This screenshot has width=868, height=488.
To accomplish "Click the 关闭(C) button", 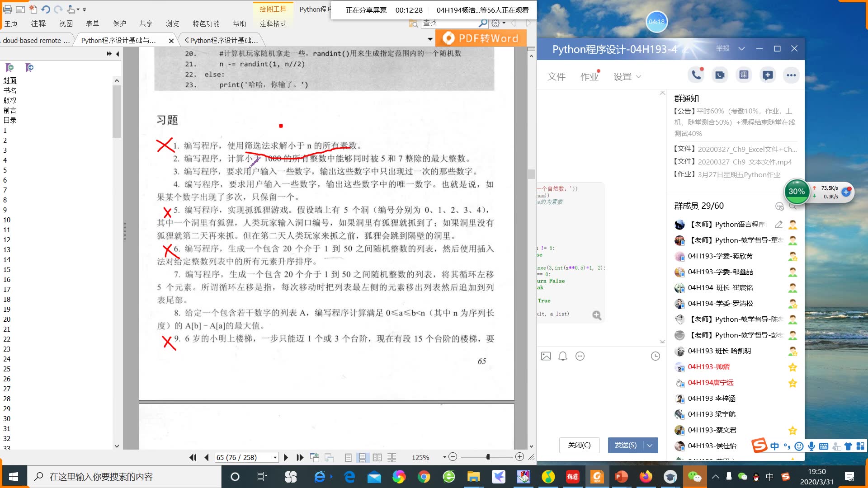I will click(579, 445).
